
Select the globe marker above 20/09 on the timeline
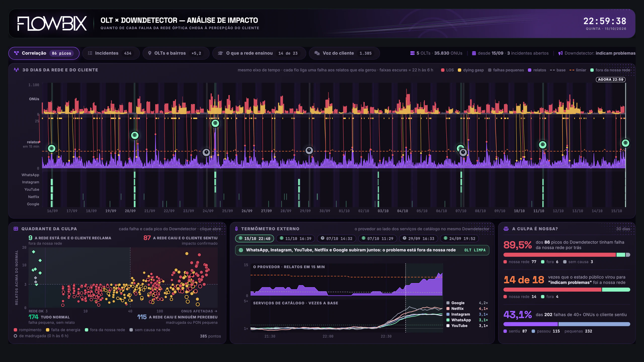tap(135, 135)
